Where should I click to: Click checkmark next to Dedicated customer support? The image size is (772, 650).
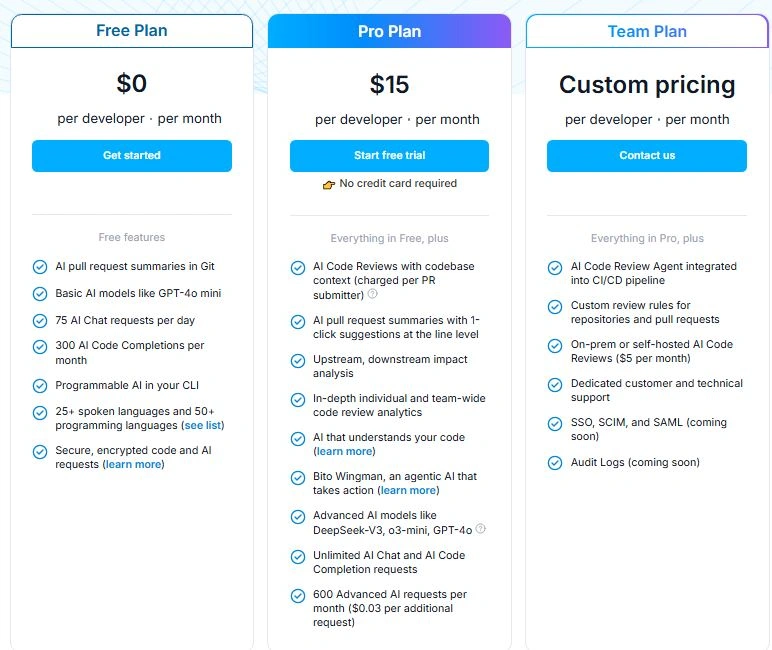pyautogui.click(x=555, y=385)
